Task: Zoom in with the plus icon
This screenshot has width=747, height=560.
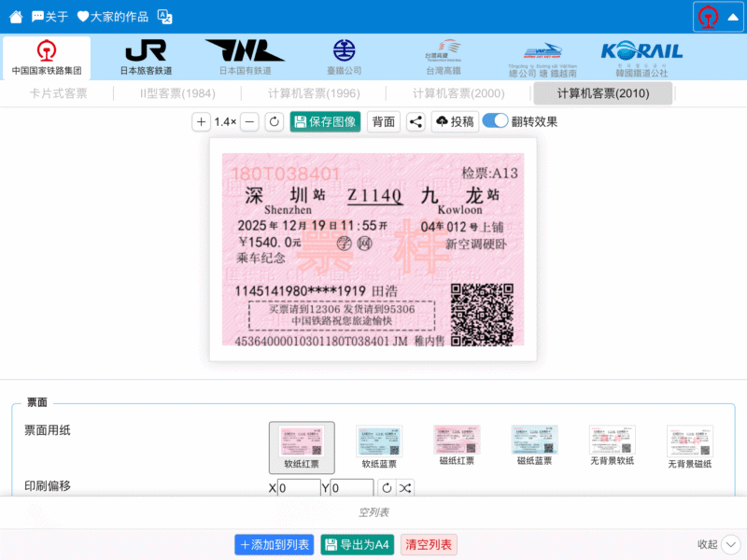Action: [202, 121]
